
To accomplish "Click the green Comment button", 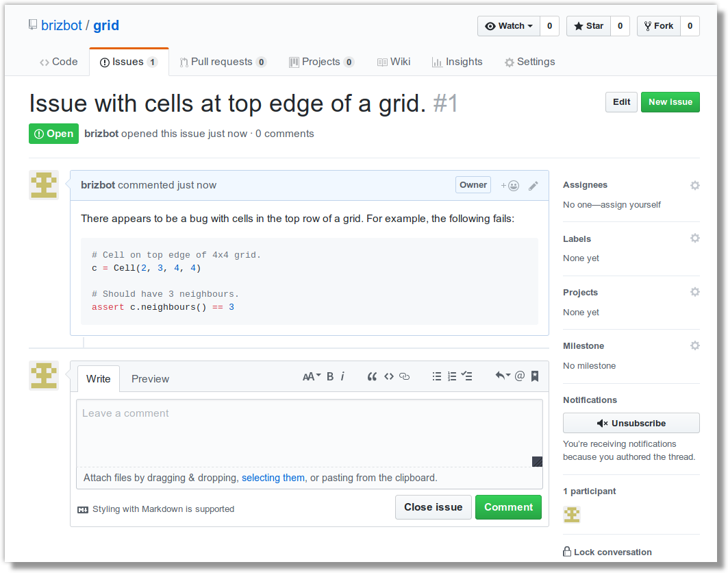I will (508, 507).
